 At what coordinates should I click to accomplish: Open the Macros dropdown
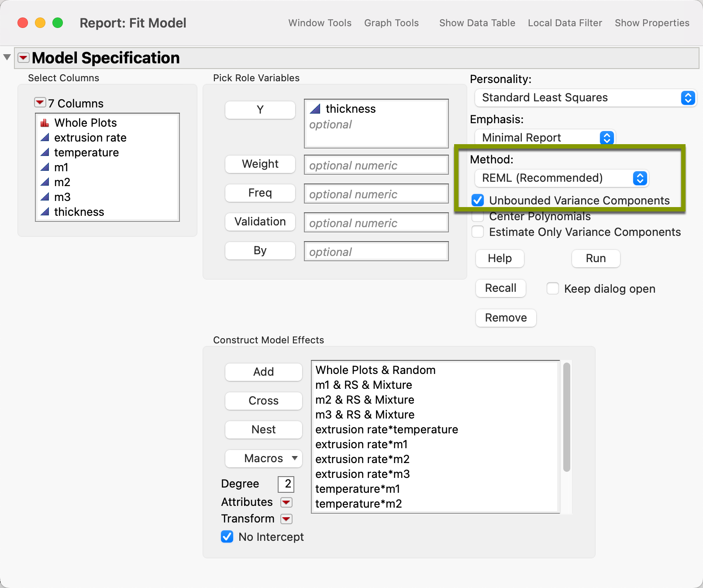pyautogui.click(x=263, y=459)
